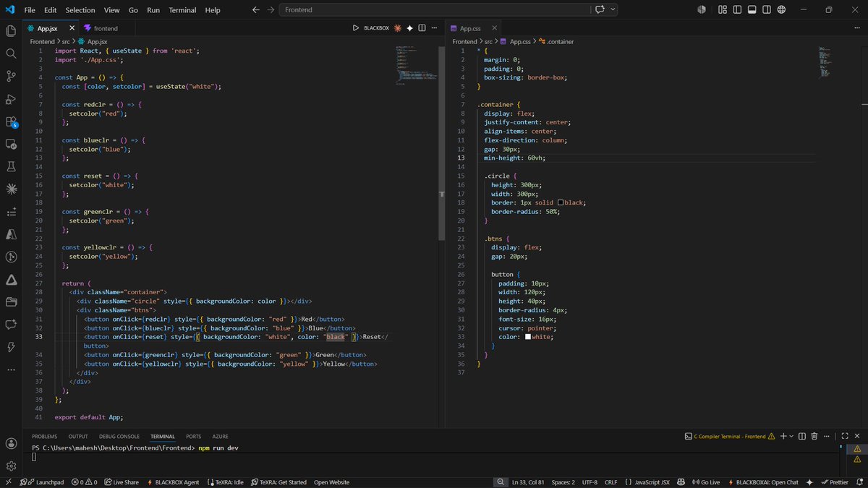Open the errors and warnings counter

point(84,482)
